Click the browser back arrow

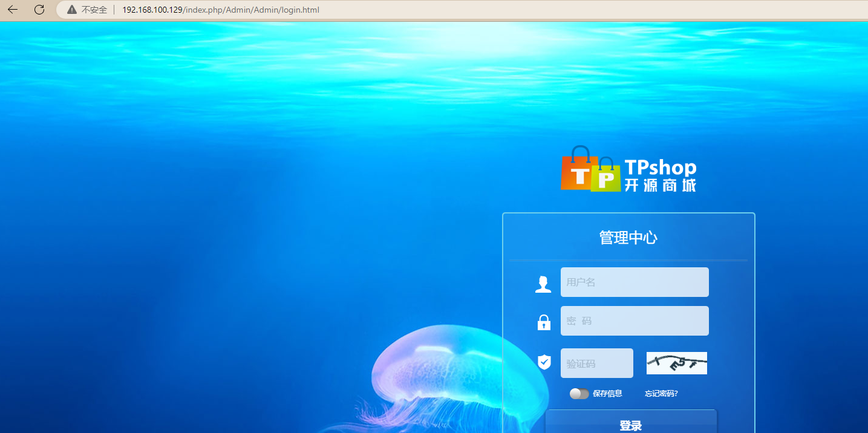13,10
